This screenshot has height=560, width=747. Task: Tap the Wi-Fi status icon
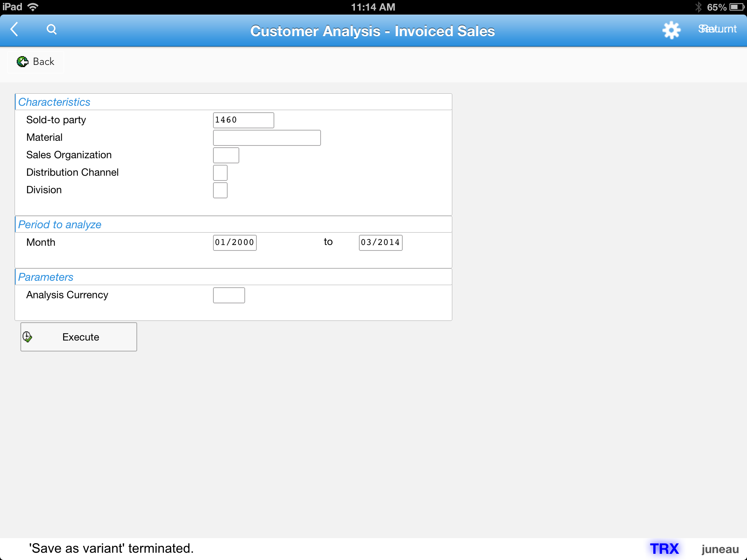pos(34,7)
